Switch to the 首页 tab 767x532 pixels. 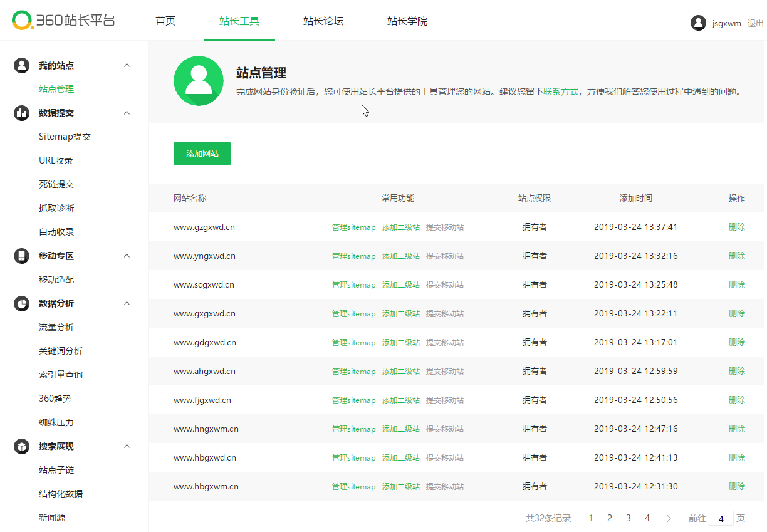(165, 21)
